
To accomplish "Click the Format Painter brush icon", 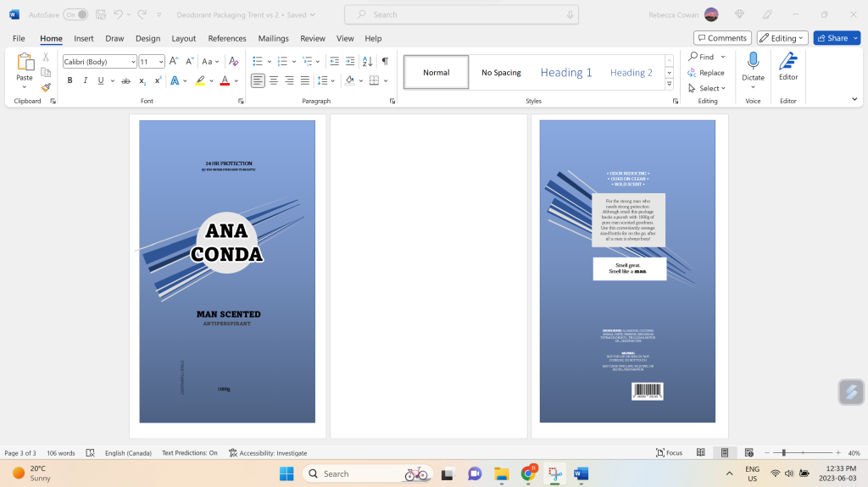I will (46, 87).
